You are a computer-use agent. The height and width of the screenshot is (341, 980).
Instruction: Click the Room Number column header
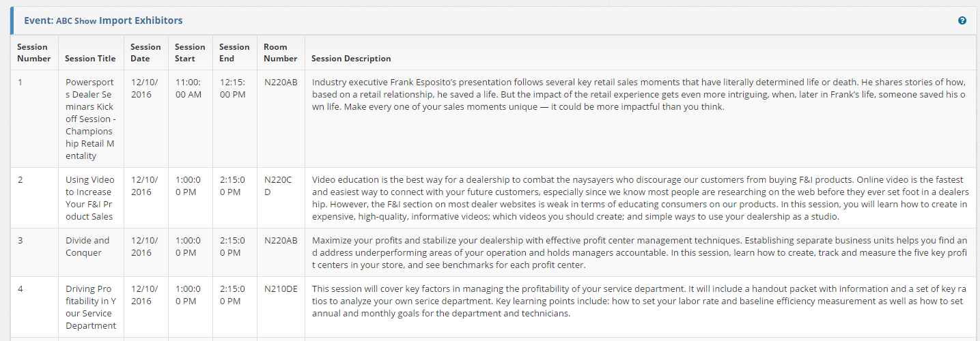tap(276, 53)
